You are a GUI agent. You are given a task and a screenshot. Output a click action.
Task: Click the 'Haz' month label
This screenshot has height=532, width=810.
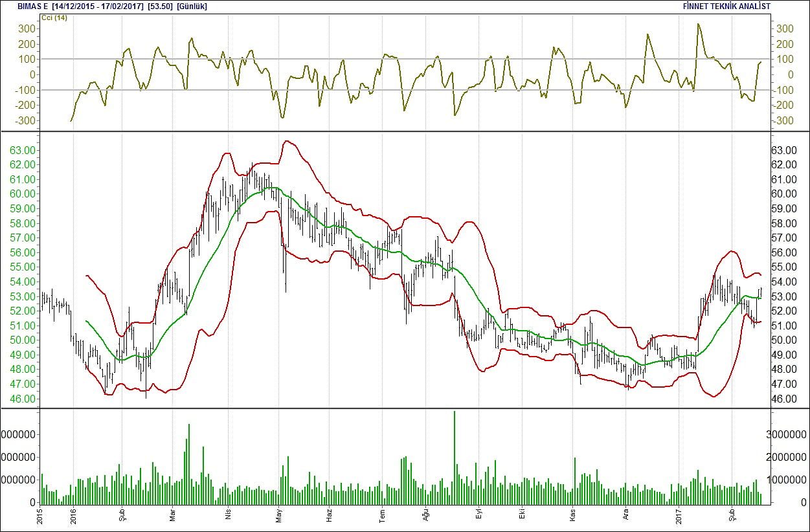pos(329,517)
